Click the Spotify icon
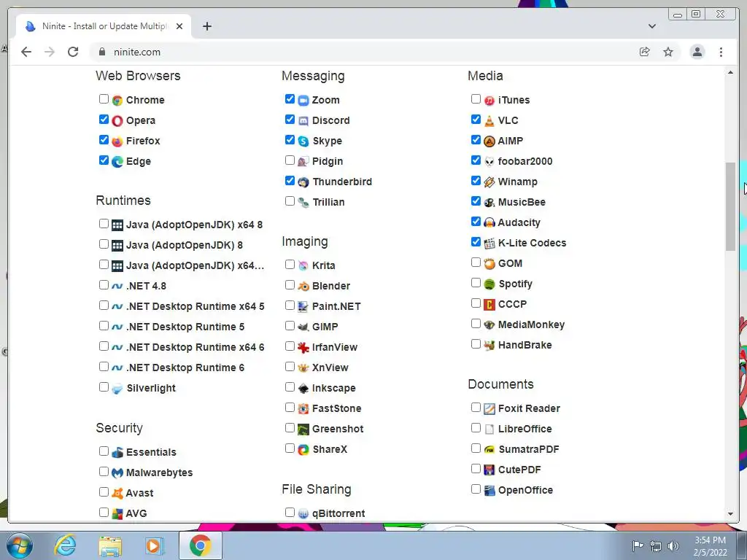Screen dimensions: 747x560 489,284
